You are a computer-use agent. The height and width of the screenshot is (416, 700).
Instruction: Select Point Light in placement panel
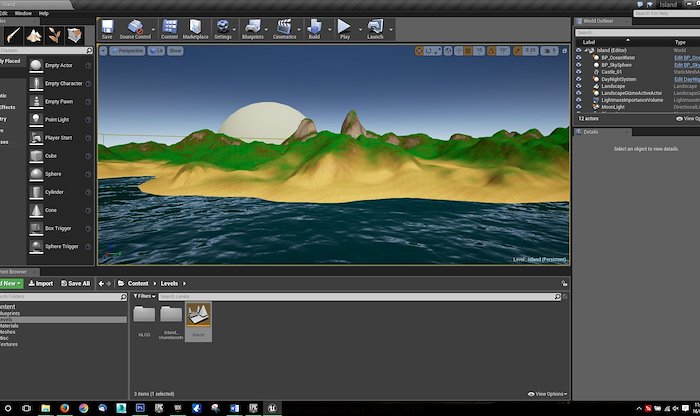60,120
